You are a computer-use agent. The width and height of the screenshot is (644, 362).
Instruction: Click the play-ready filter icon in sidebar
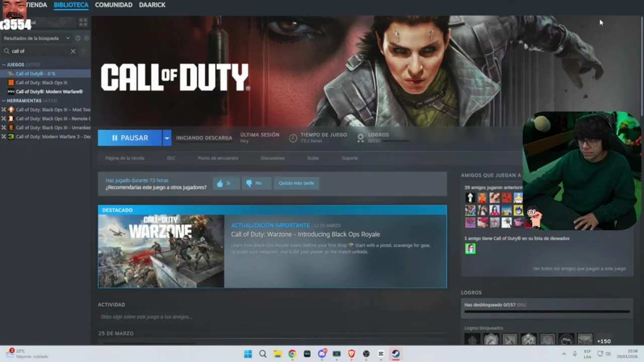87,38
